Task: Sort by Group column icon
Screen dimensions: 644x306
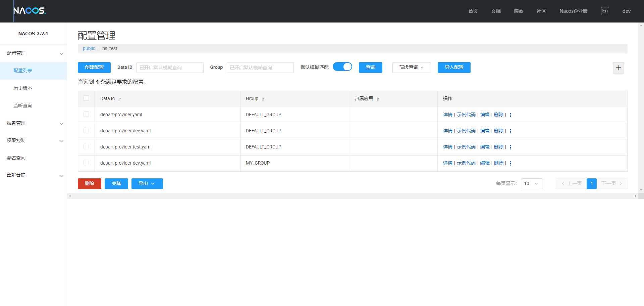Action: coord(263,99)
